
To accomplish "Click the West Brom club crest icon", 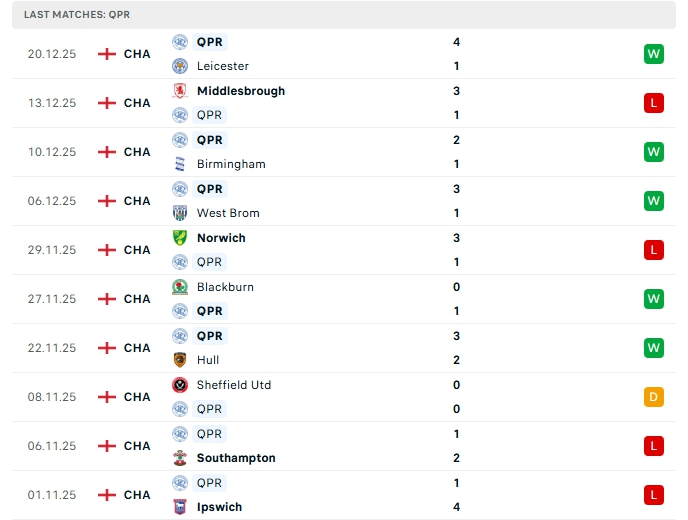I will tap(180, 213).
